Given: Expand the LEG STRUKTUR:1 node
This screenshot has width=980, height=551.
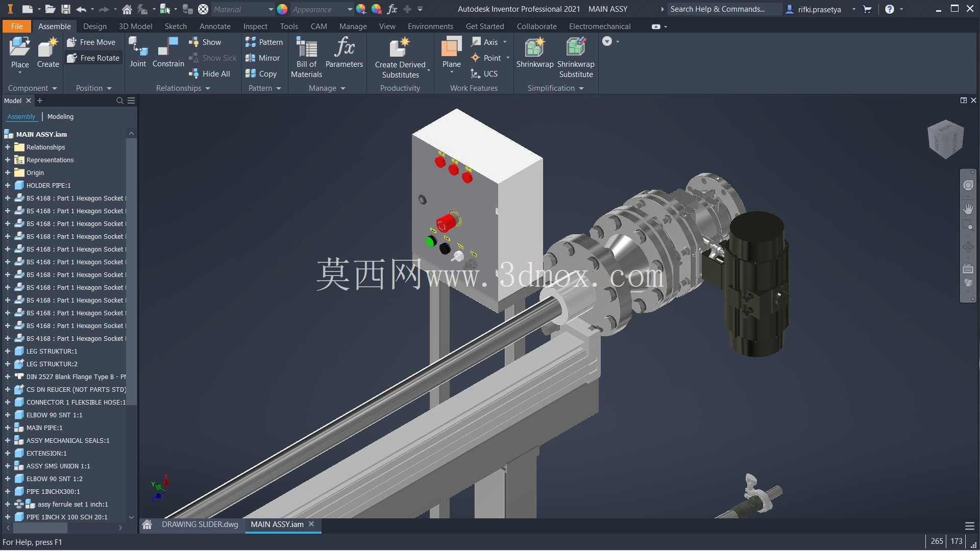Looking at the screenshot, I should (x=8, y=352).
